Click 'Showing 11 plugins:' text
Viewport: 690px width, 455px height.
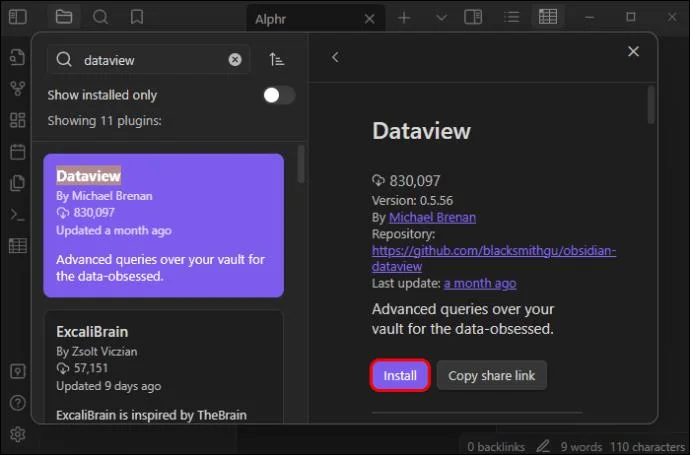(105, 121)
